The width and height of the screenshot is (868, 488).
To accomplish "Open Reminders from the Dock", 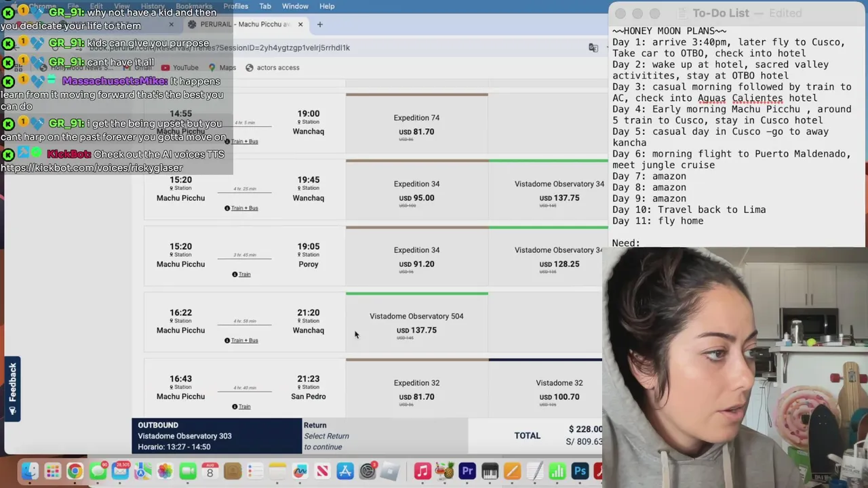I will point(255,471).
